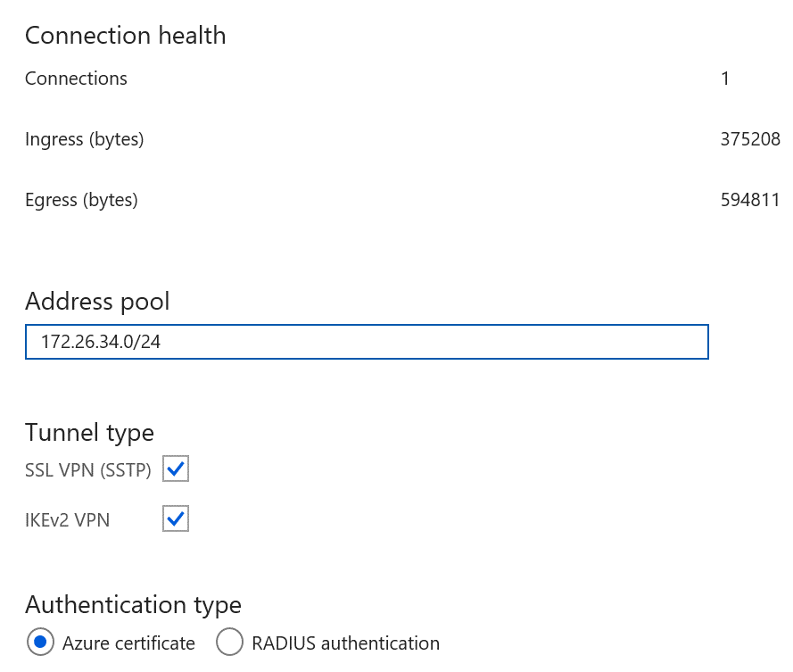Image resolution: width=793 pixels, height=672 pixels.
Task: Click the Ingress (bytes) label
Action: point(85,139)
